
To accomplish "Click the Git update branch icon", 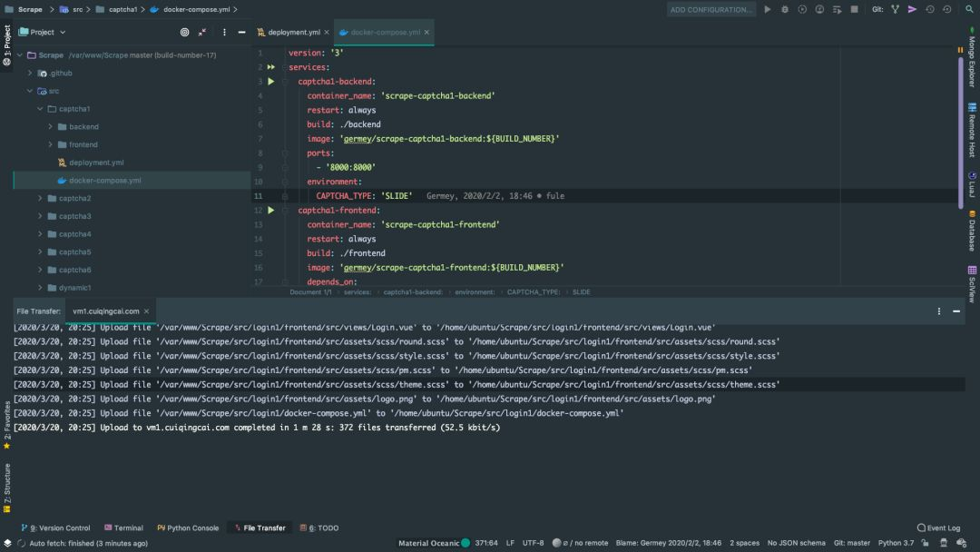I will coord(895,9).
